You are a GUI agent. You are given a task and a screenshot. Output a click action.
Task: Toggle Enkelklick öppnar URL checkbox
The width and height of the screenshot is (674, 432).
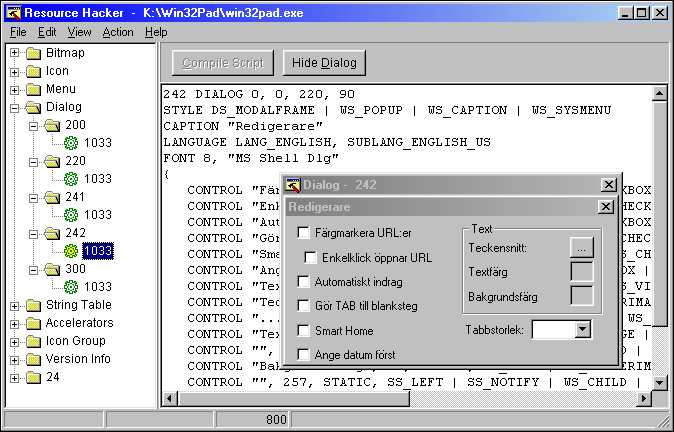click(310, 257)
